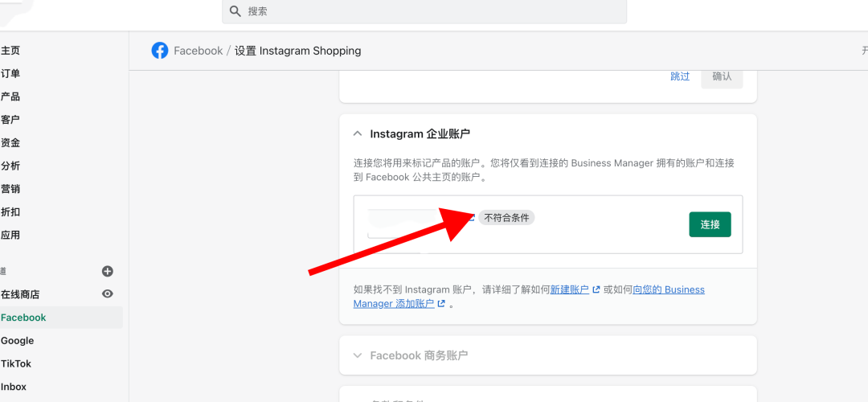
Task: Open 订单 in the sidebar
Action: coord(10,74)
